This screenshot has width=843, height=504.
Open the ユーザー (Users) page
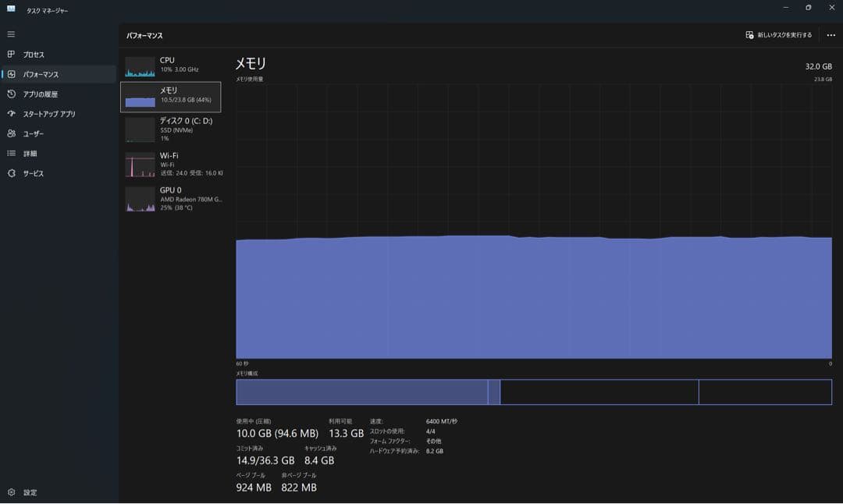click(33, 133)
